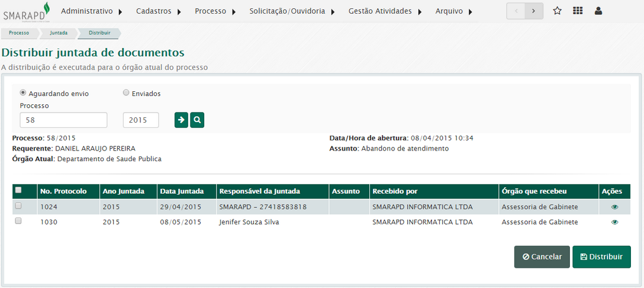View details of protocol 1024 via eye icon
Viewport: 644px width, 288px height.
(x=614, y=207)
